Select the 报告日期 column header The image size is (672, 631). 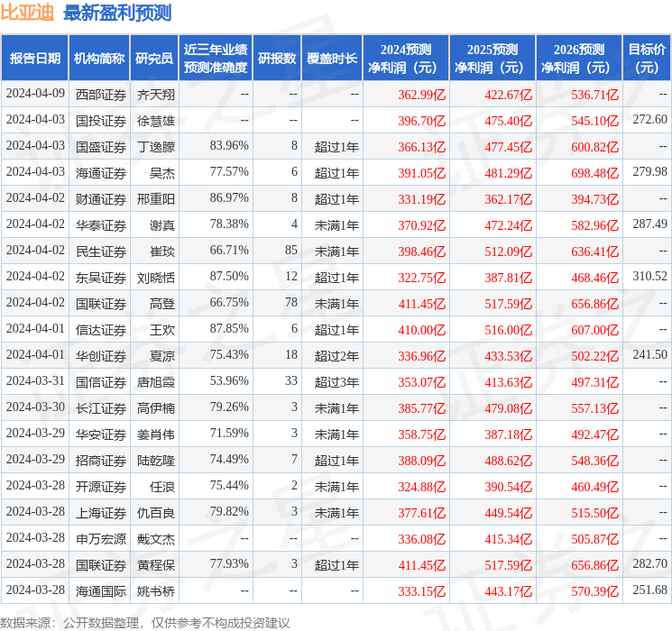pos(34,59)
